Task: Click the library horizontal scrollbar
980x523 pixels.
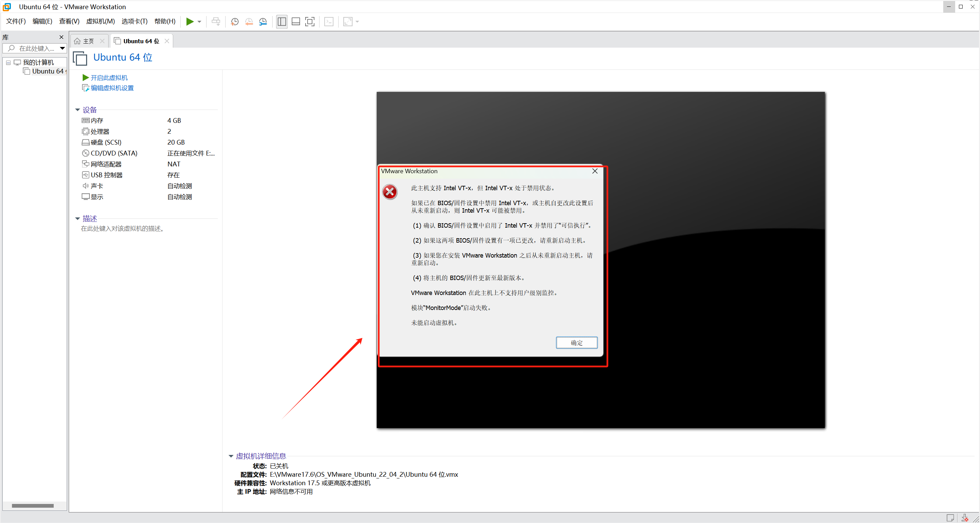Action: click(x=33, y=506)
